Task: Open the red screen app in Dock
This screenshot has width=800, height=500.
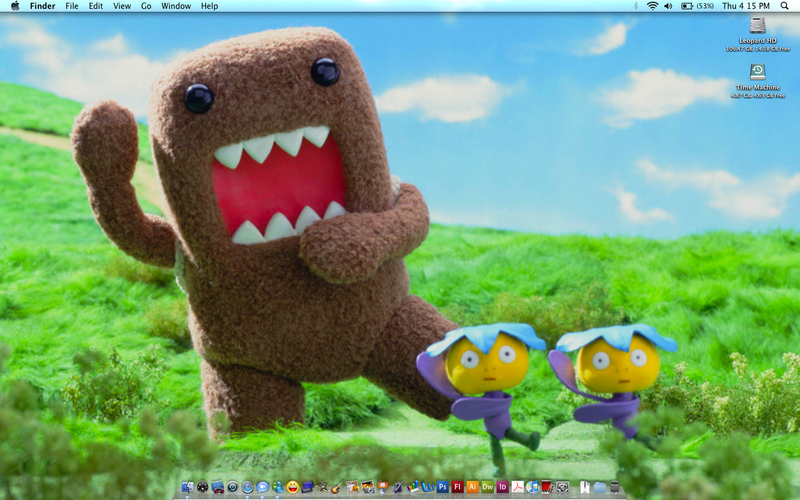Action: [547, 487]
